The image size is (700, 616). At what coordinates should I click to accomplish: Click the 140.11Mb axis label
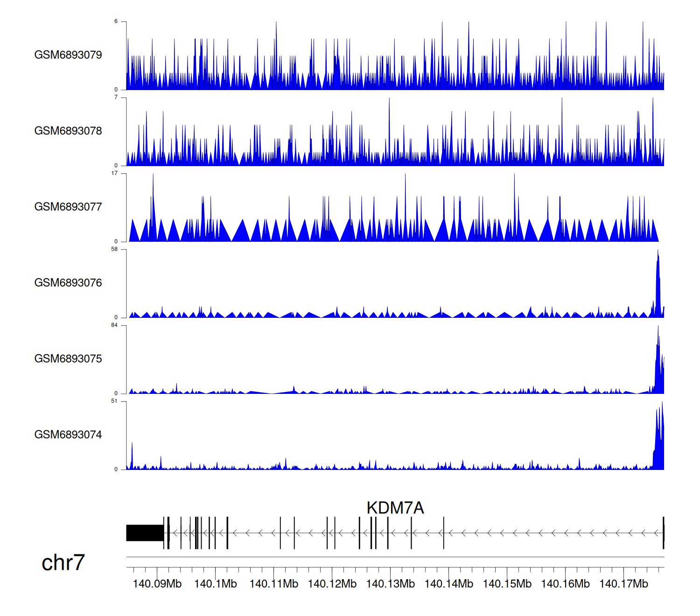(273, 584)
